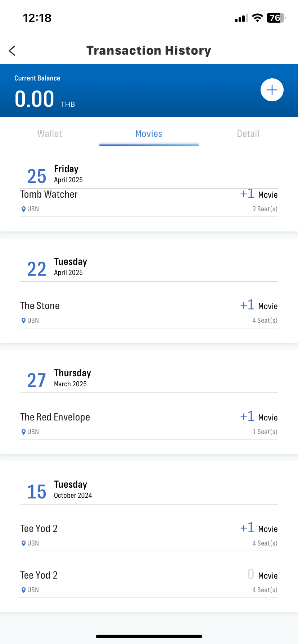The image size is (298, 644).
Task: Tap location pin under The Stone
Action: pyautogui.click(x=24, y=321)
